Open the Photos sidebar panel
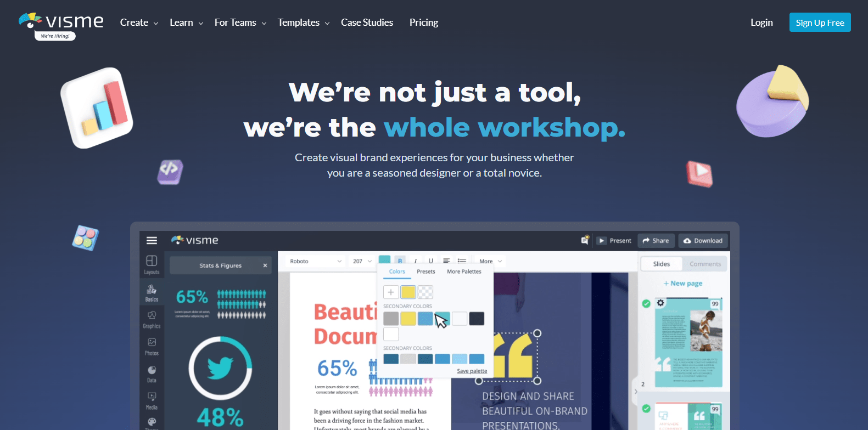Image resolution: width=868 pixels, height=430 pixels. (152, 347)
